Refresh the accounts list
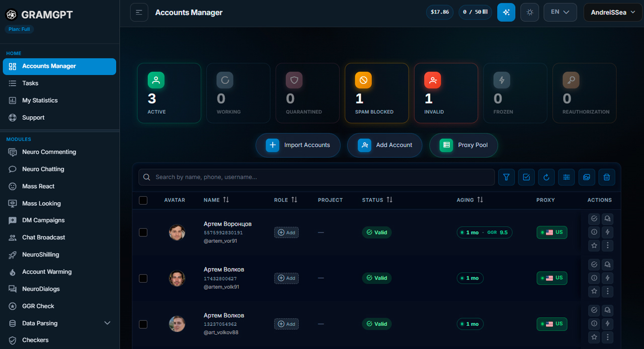Image resolution: width=644 pixels, height=349 pixels. (x=546, y=177)
